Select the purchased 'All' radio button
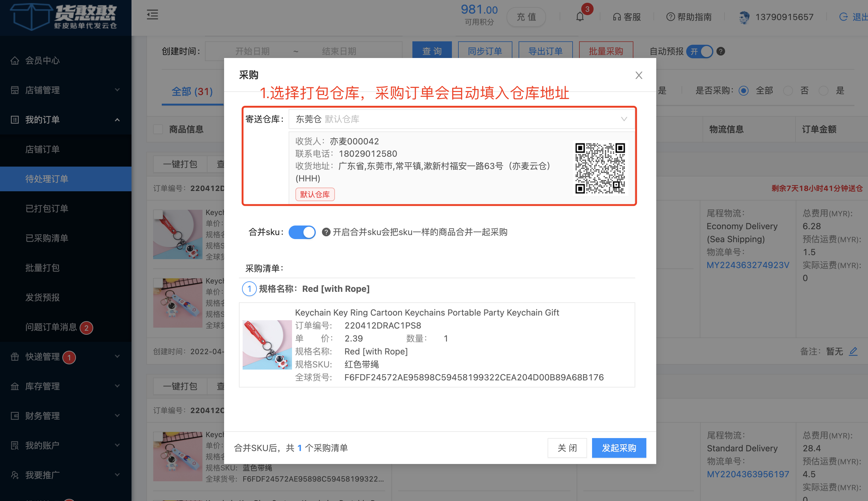Screen dimensions: 868x501 (743, 91)
